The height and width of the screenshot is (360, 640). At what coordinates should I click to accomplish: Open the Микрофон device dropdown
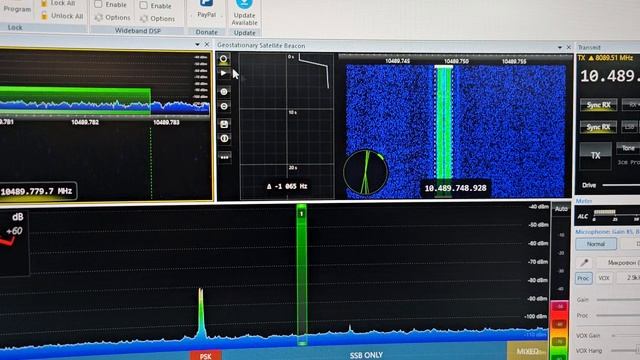[618, 263]
